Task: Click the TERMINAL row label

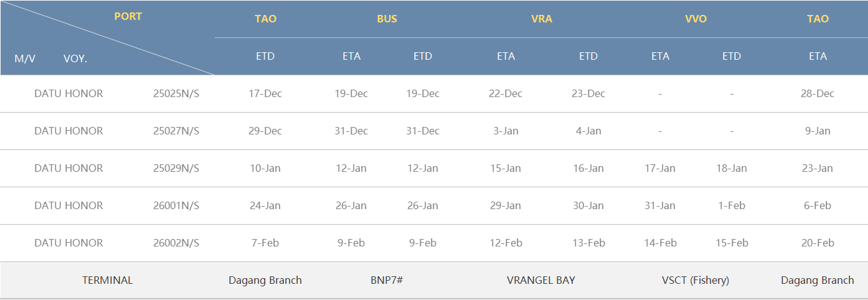Action: (108, 280)
